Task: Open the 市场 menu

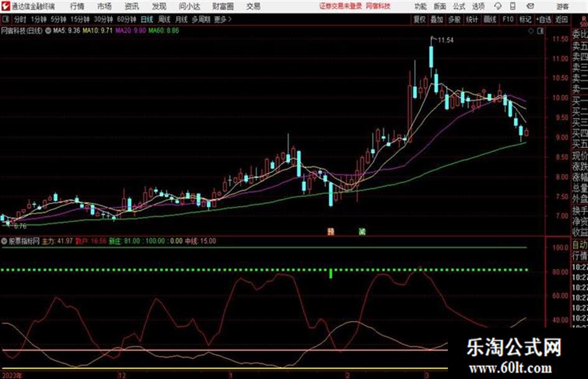Action: 105,6
